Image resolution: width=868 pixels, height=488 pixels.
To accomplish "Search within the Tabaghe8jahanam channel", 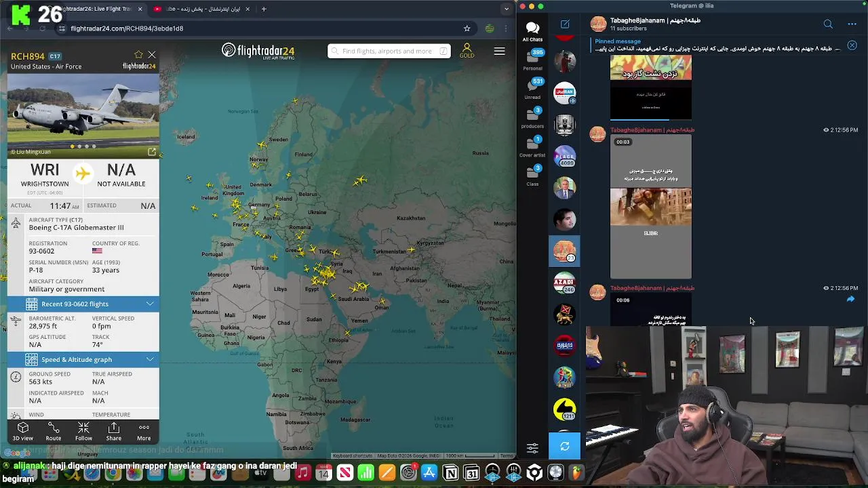I will (x=828, y=24).
